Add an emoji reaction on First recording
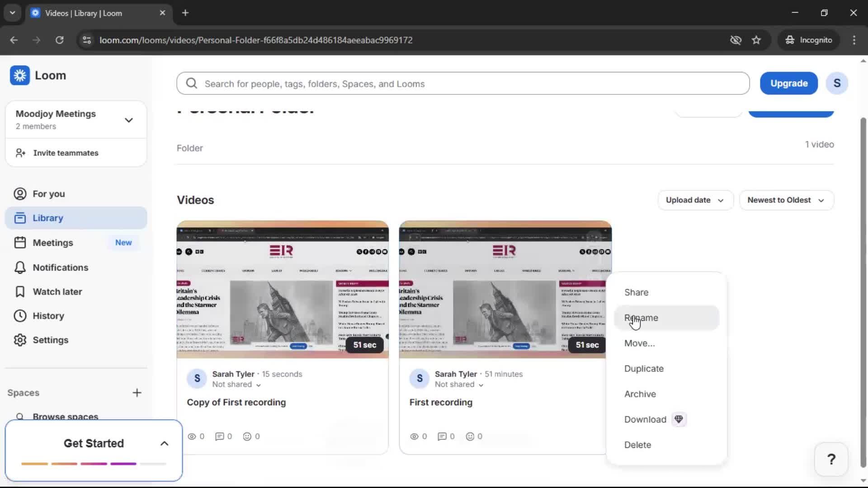The height and width of the screenshot is (488, 868). (x=471, y=436)
